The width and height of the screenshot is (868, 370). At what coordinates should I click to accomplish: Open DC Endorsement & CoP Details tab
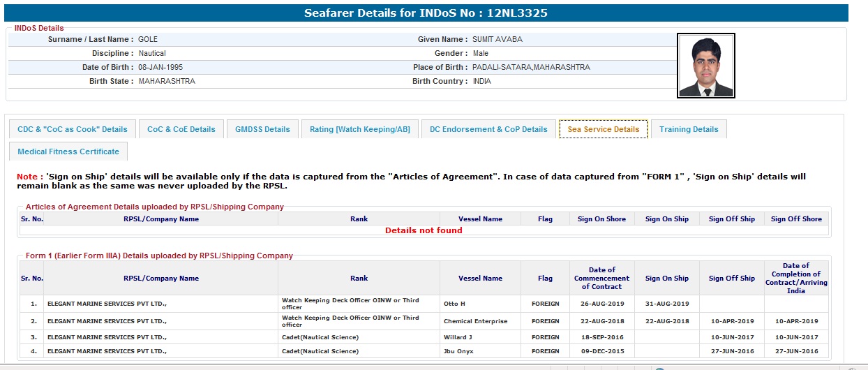click(x=488, y=129)
